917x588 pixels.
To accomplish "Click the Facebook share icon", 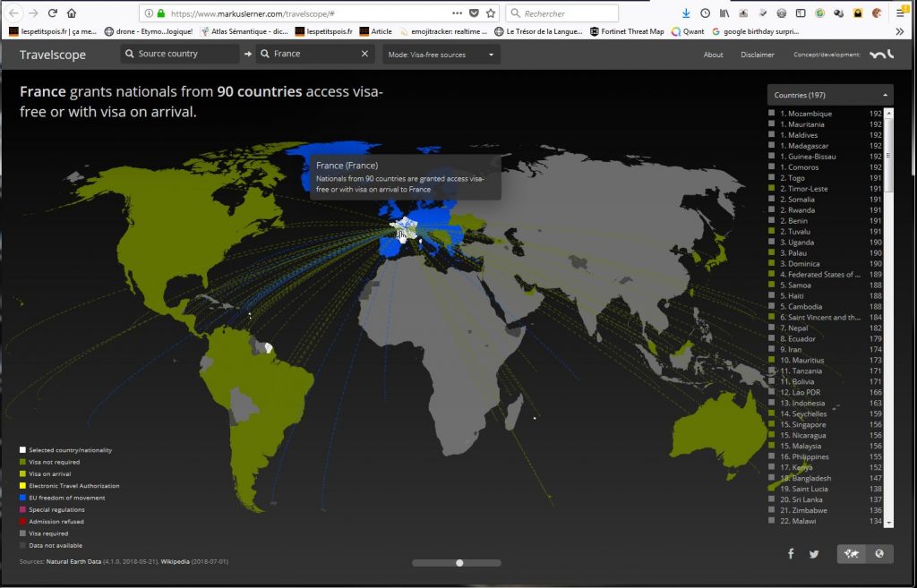I will coord(791,554).
